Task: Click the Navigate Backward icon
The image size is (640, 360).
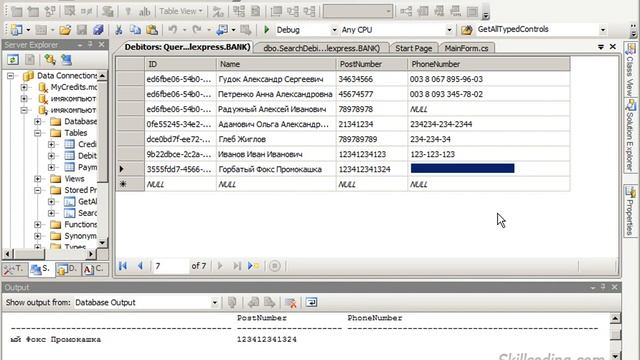Action: (222, 30)
